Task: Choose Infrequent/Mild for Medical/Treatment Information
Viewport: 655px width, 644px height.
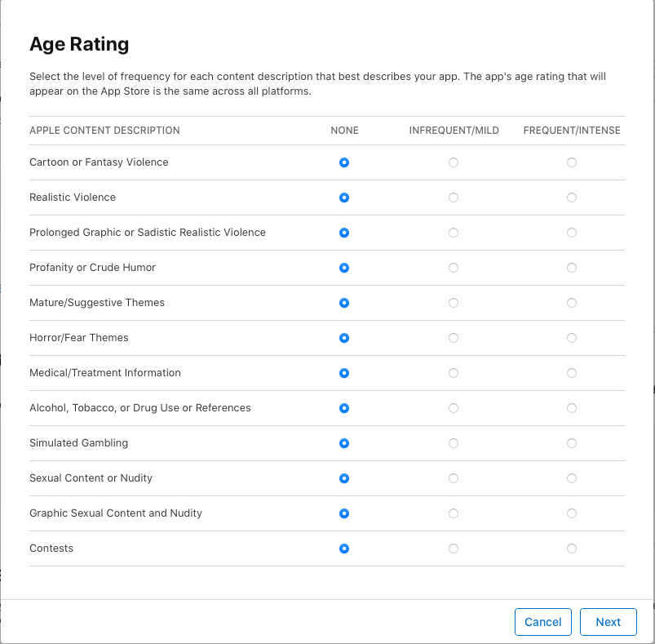Action: pos(454,373)
